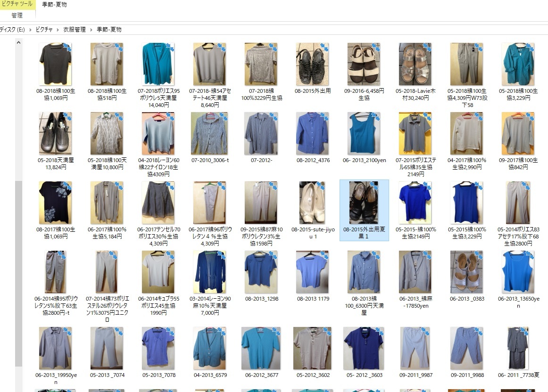The image size is (548, 392).
Task: Select white tee 06-2014キュプラ55 生協1990円
Action: click(158, 271)
